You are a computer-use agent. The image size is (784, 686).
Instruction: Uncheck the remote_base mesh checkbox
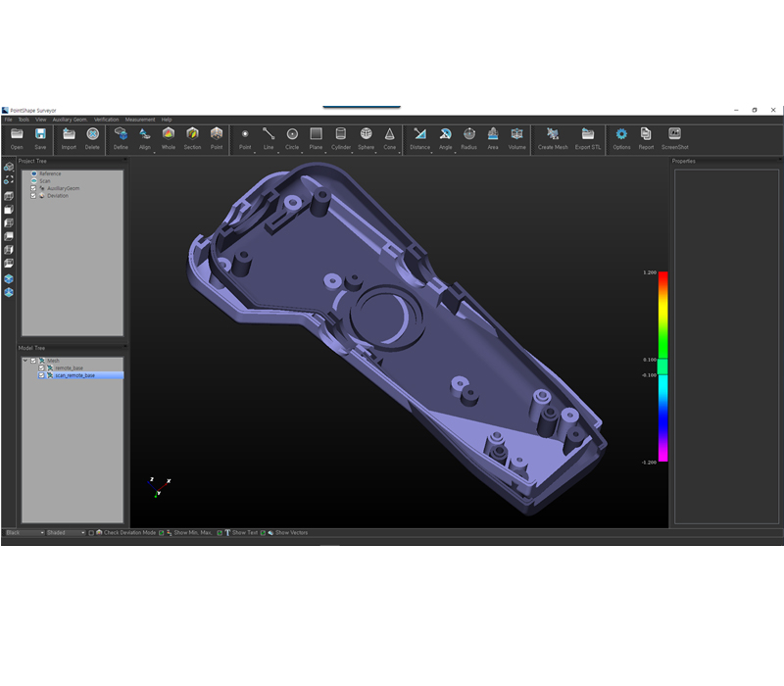pos(41,367)
